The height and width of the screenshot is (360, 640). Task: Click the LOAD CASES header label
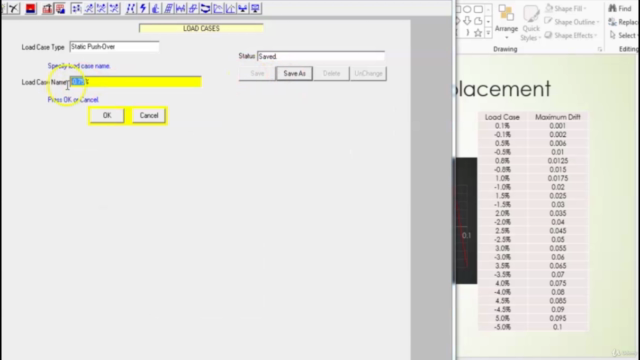201,28
